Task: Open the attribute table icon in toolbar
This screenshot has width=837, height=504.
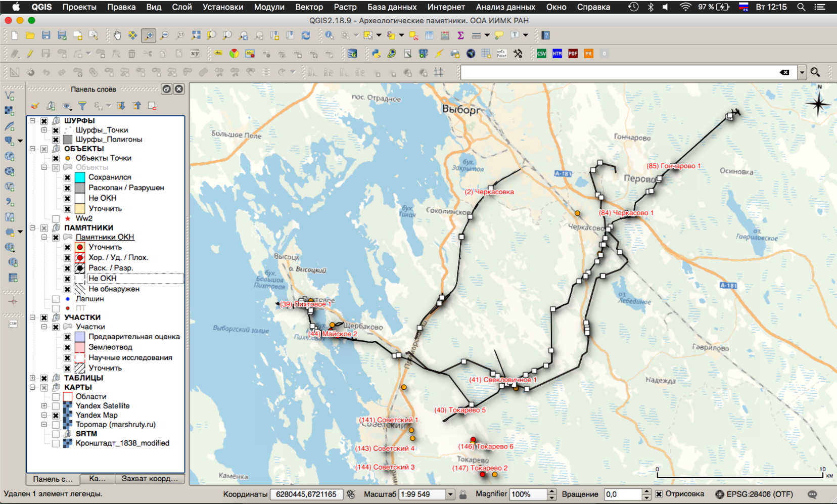Action: tap(429, 35)
